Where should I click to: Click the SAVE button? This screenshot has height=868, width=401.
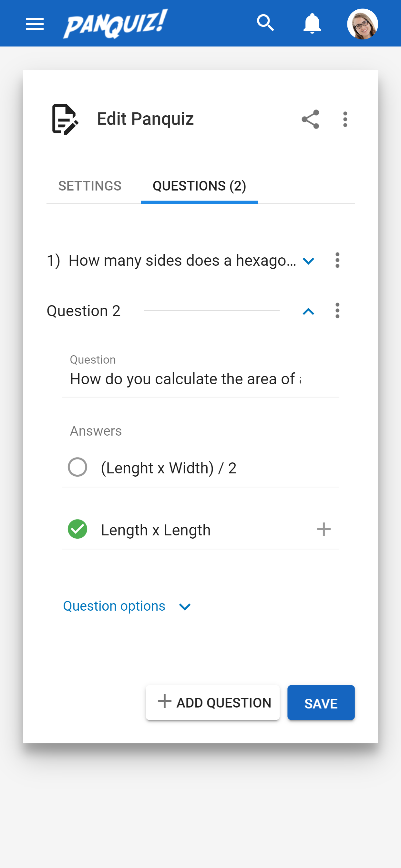[x=321, y=703]
